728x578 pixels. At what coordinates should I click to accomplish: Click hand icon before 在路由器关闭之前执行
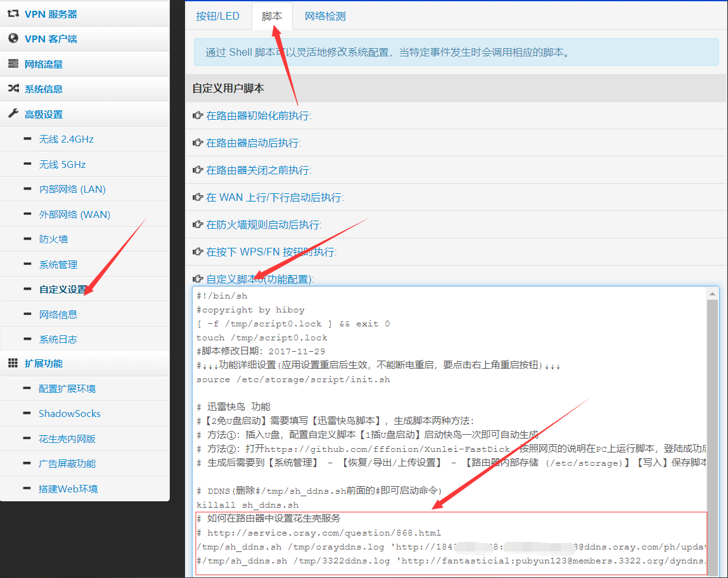pos(198,170)
